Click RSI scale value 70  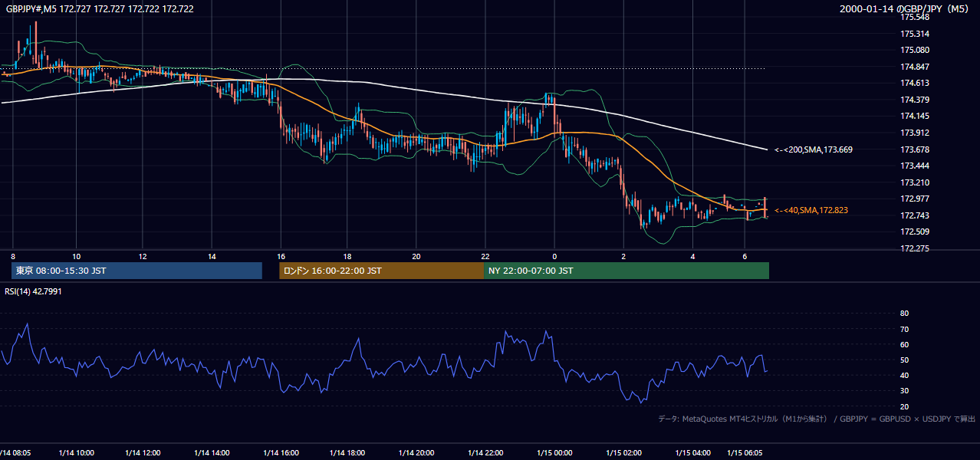pyautogui.click(x=904, y=329)
